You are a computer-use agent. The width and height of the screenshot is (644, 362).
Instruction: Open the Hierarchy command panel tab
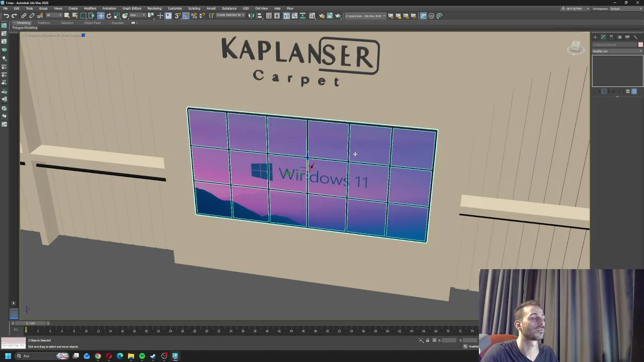click(611, 37)
